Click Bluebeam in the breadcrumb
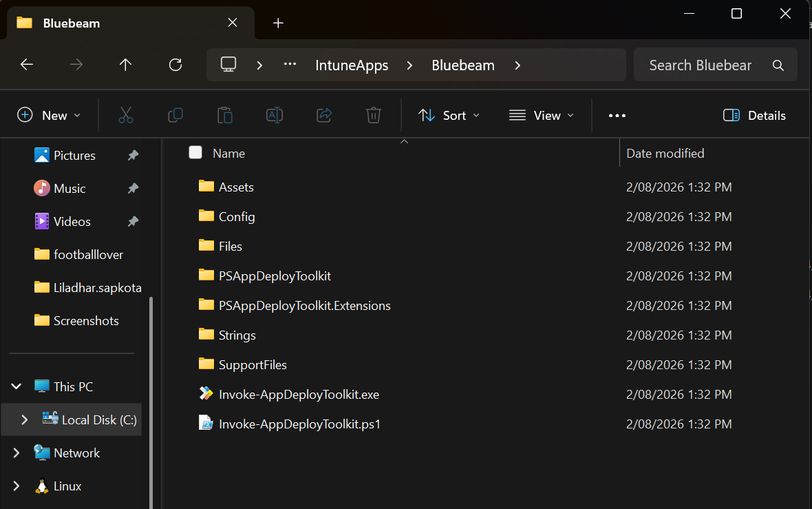The image size is (812, 509). coord(463,65)
